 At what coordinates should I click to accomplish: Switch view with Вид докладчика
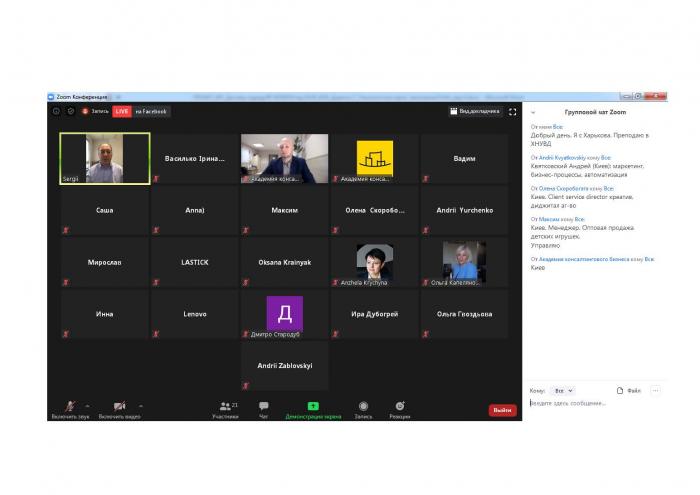point(475,111)
